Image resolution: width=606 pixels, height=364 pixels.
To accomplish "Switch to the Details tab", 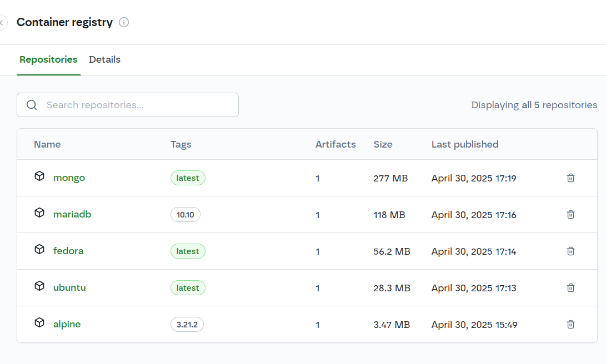I will click(x=104, y=59).
